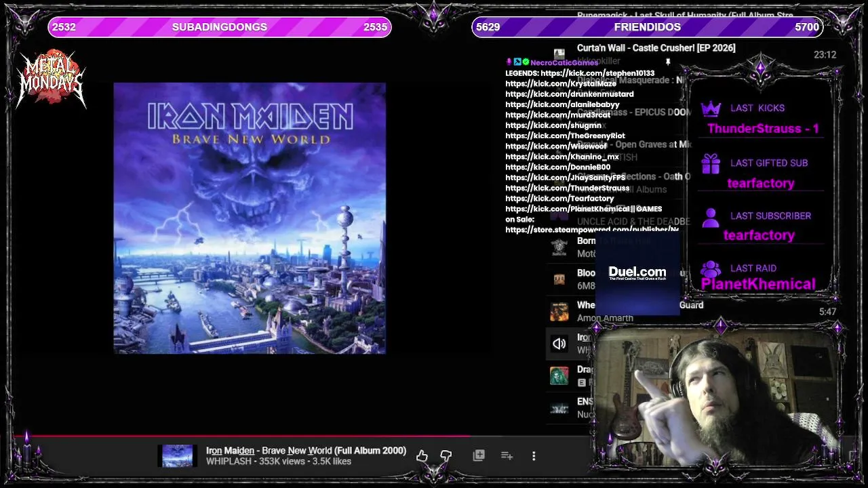Select the queue thumbnail beside "Bloo"
This screenshot has width=868, height=488.
[559, 279]
